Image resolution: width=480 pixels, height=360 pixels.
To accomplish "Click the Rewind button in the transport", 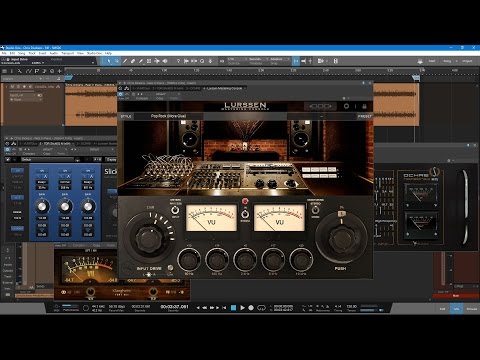I will coord(204,307).
